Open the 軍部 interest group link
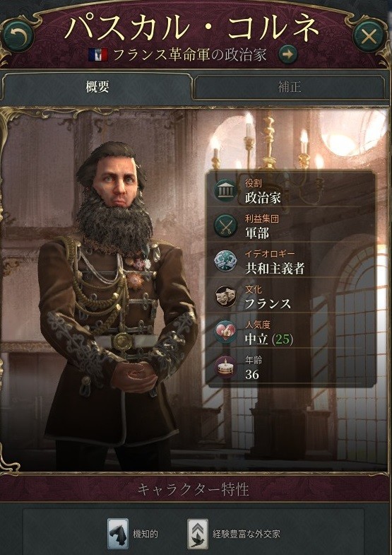 point(257,233)
